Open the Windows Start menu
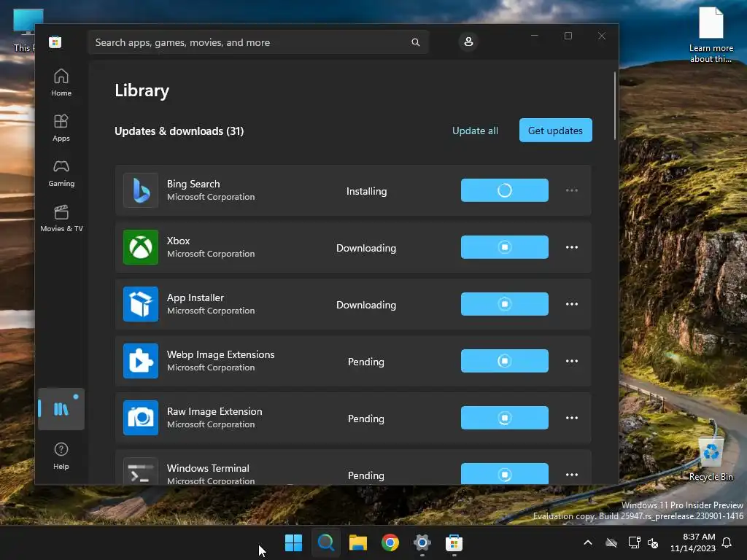The width and height of the screenshot is (747, 560). pyautogui.click(x=293, y=542)
